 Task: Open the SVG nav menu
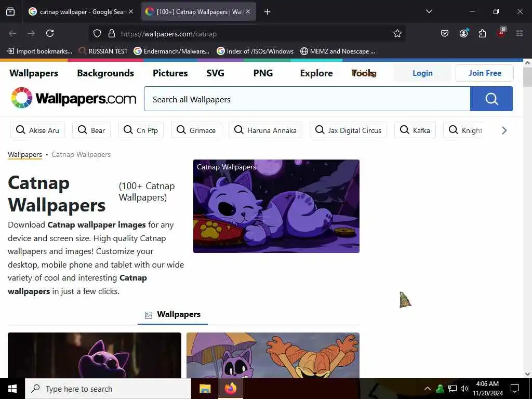point(216,73)
